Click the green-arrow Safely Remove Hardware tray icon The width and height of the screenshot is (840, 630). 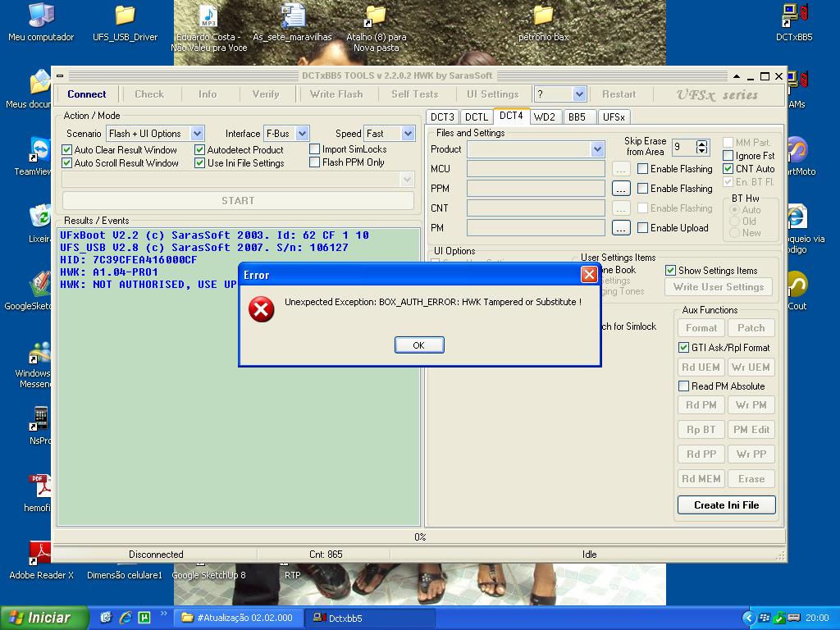pos(779,619)
